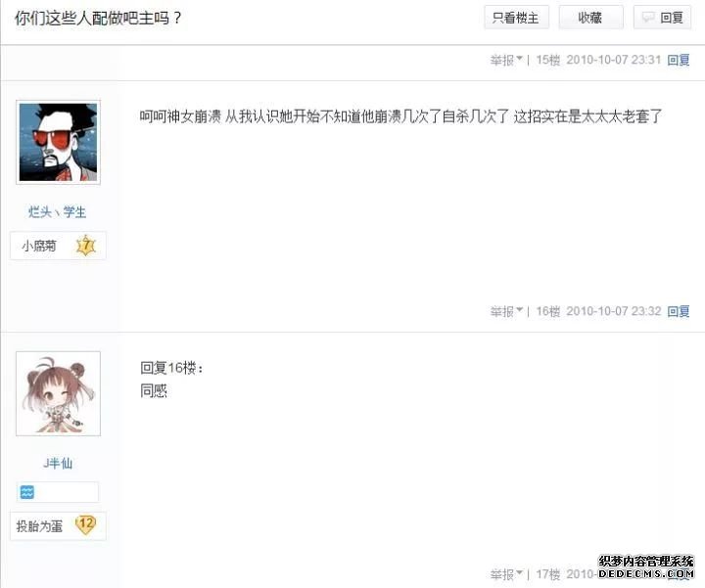705x588 pixels.
Task: Click the 回复 link on 15楼
Action: tap(678, 60)
